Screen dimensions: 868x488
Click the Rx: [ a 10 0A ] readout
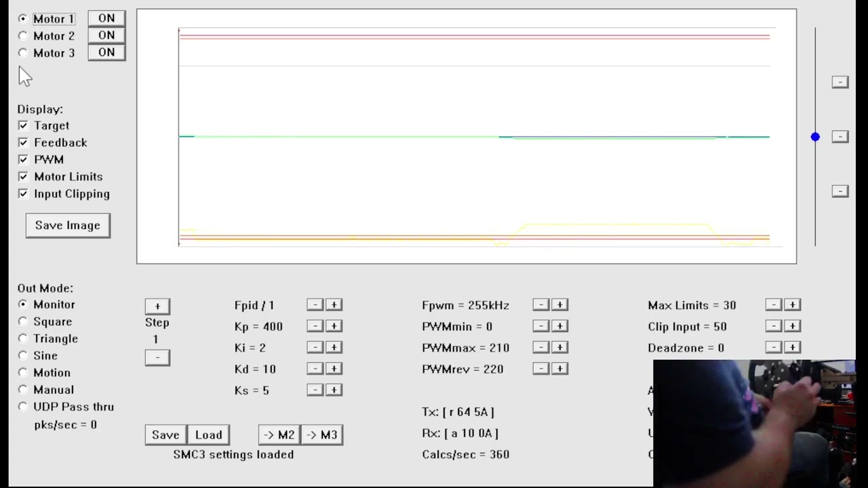(460, 433)
